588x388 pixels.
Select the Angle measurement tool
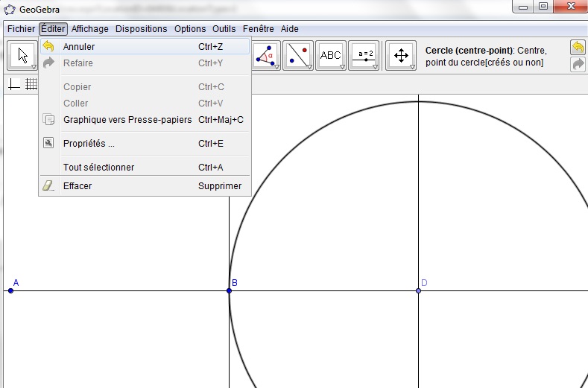266,55
